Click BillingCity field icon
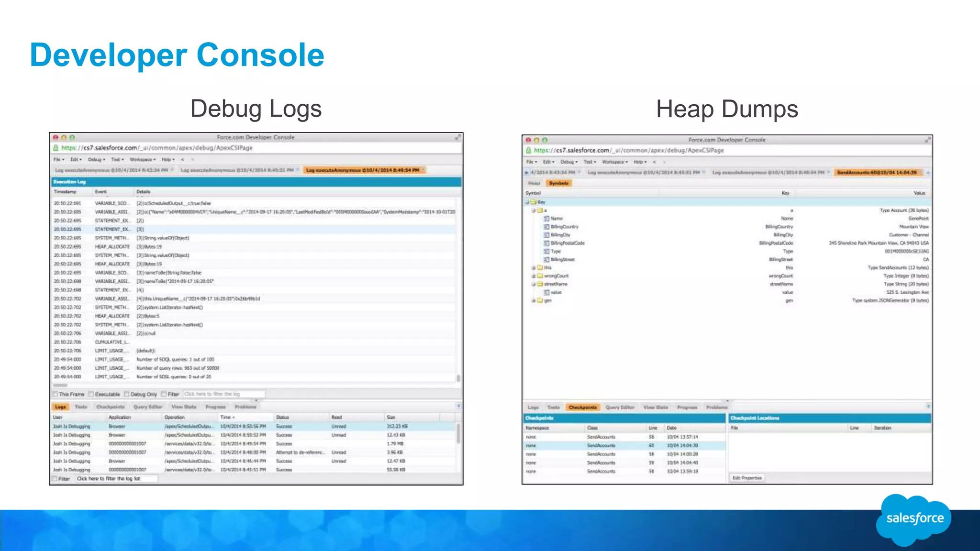 546,235
